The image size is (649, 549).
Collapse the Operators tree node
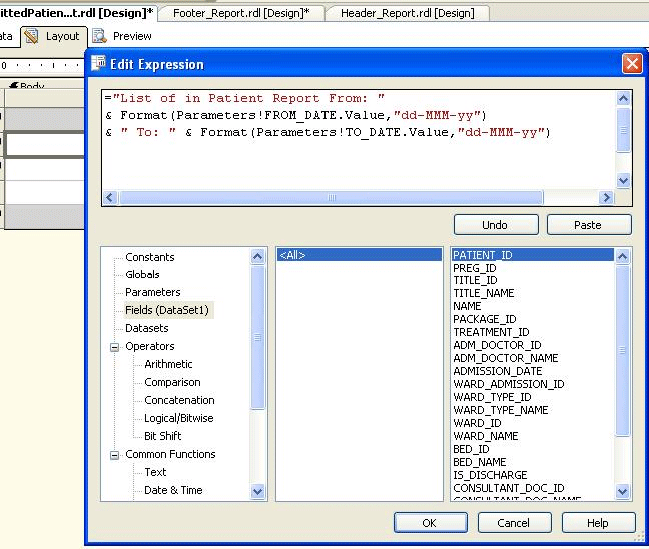tap(115, 347)
